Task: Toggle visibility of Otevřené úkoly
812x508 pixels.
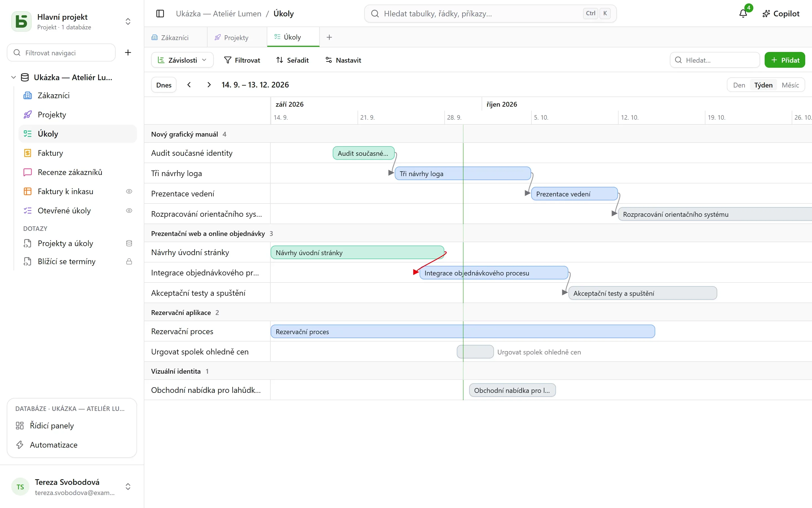Action: [x=129, y=211]
